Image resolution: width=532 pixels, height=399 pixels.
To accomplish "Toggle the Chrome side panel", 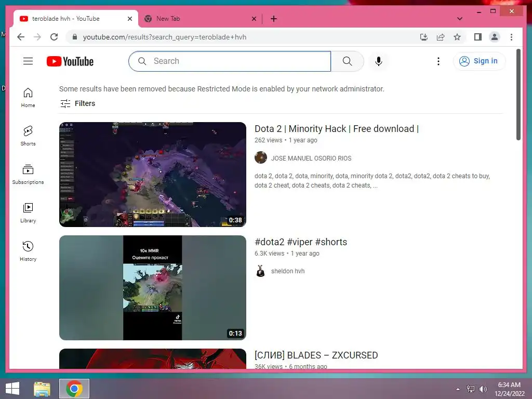I will click(478, 37).
